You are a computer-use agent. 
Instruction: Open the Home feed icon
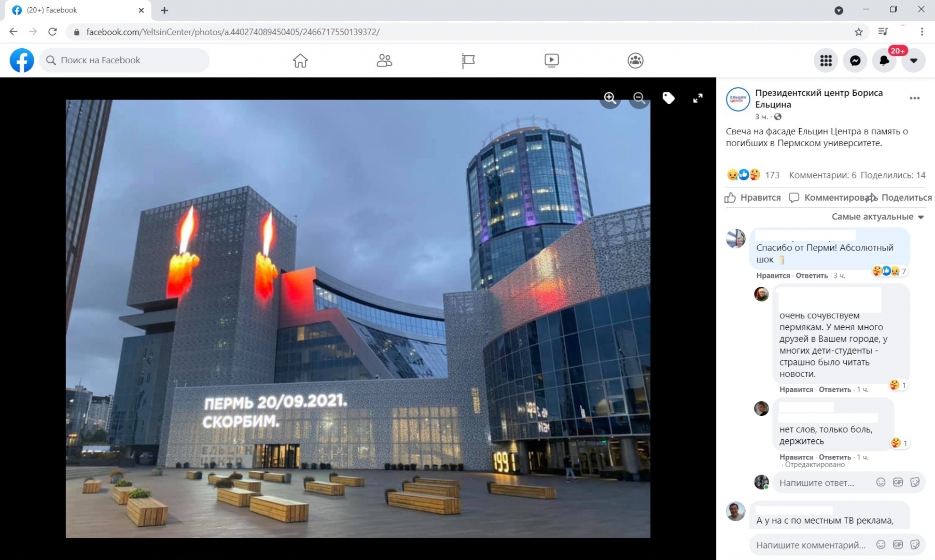tap(300, 61)
